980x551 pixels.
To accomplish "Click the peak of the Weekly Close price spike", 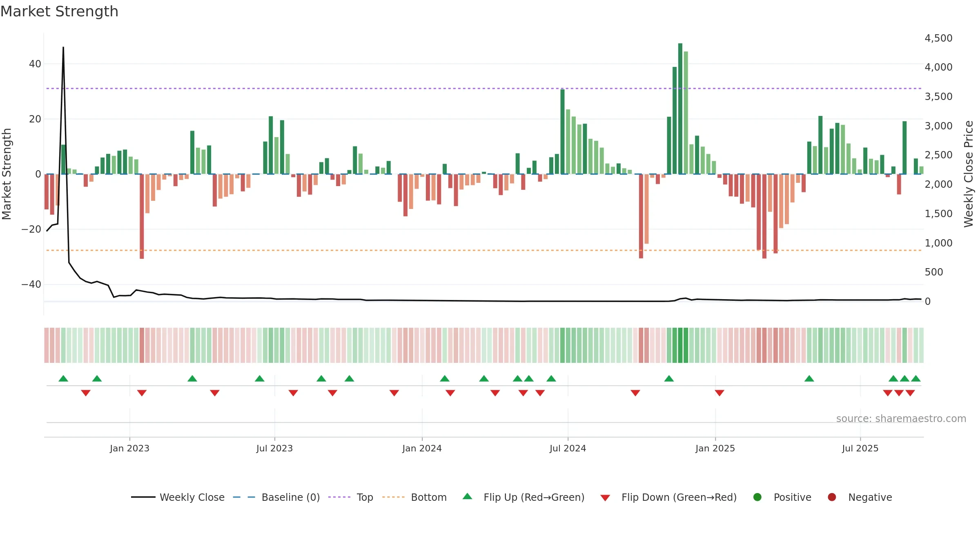I will [x=63, y=47].
